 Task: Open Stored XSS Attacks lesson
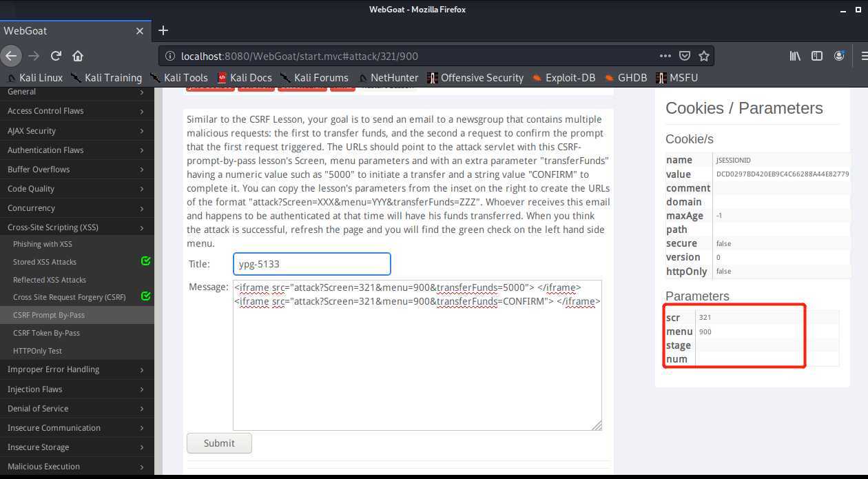point(45,262)
